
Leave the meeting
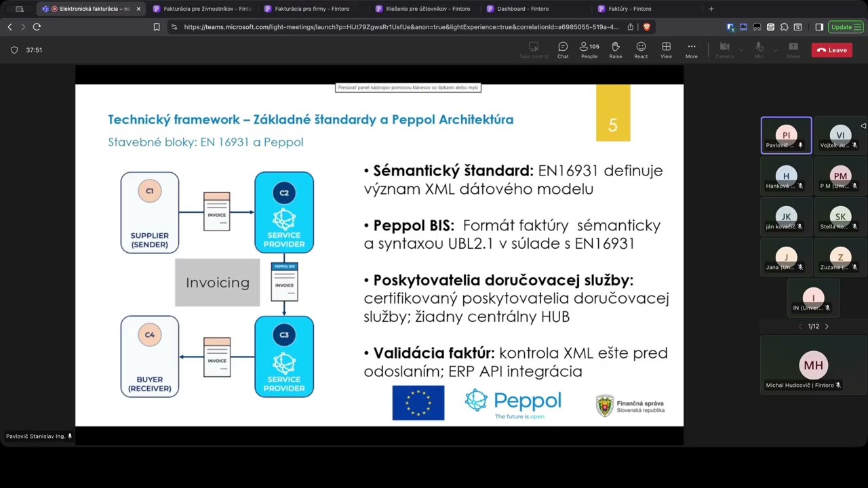click(831, 50)
